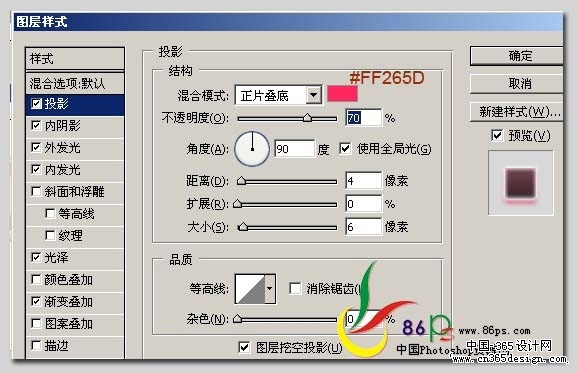Screen dimensions: 577x373
Task: Open the pink shadow color swatch
Action: tap(342, 94)
